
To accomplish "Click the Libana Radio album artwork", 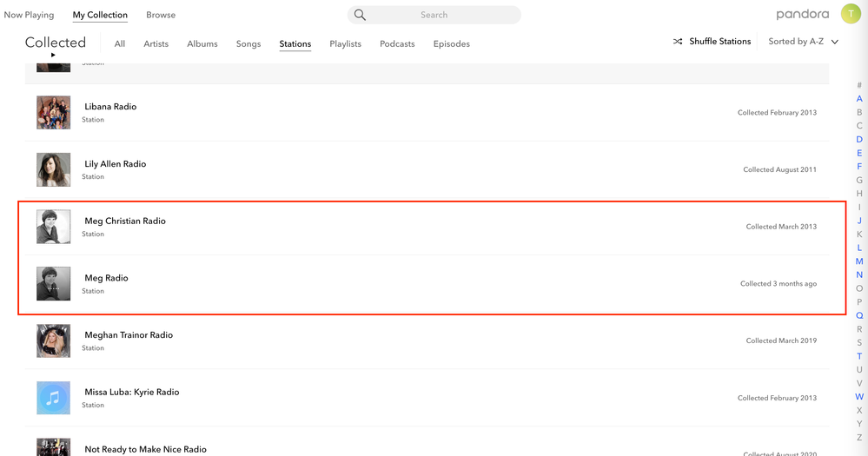I will click(53, 112).
